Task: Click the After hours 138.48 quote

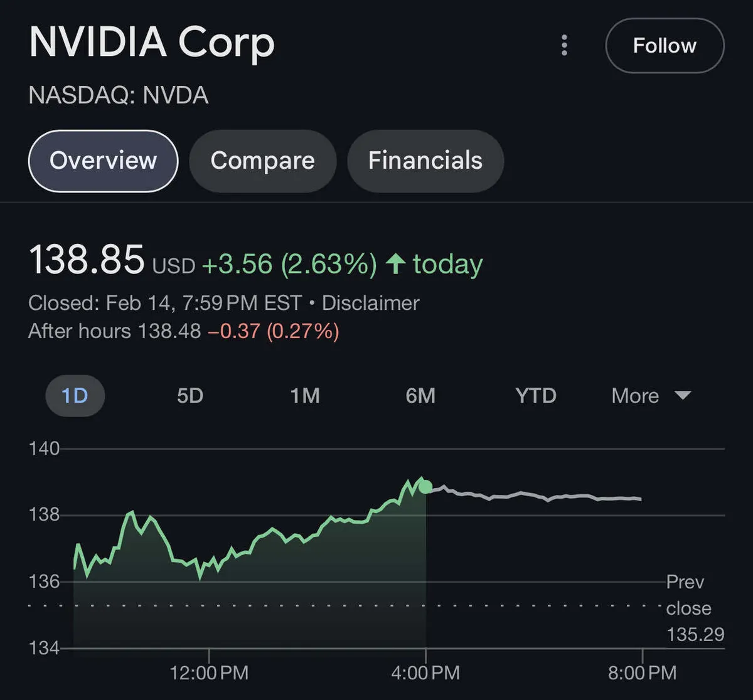Action: click(114, 331)
